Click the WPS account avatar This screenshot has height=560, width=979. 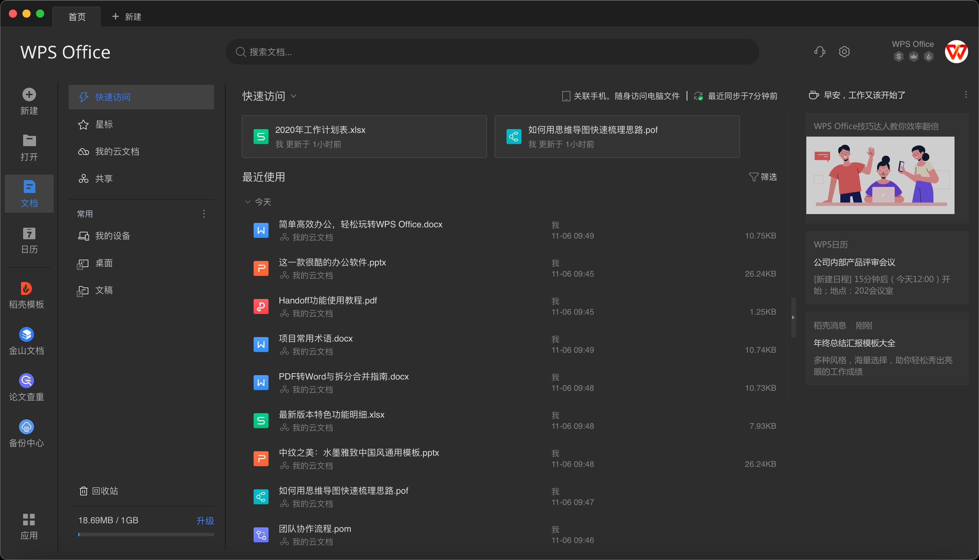[x=957, y=51]
